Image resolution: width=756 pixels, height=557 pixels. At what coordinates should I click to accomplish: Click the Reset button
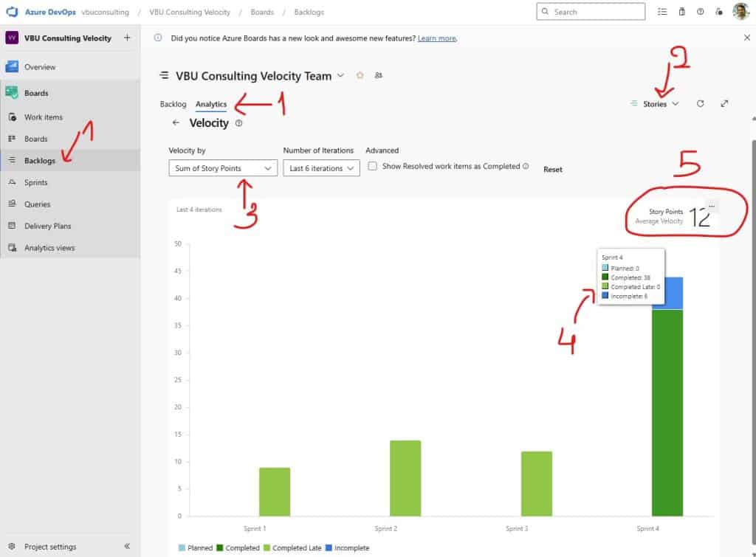(552, 170)
